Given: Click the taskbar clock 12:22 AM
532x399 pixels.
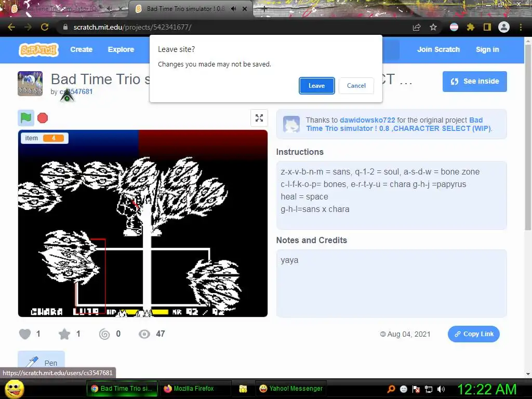Looking at the screenshot, I should pos(487,389).
